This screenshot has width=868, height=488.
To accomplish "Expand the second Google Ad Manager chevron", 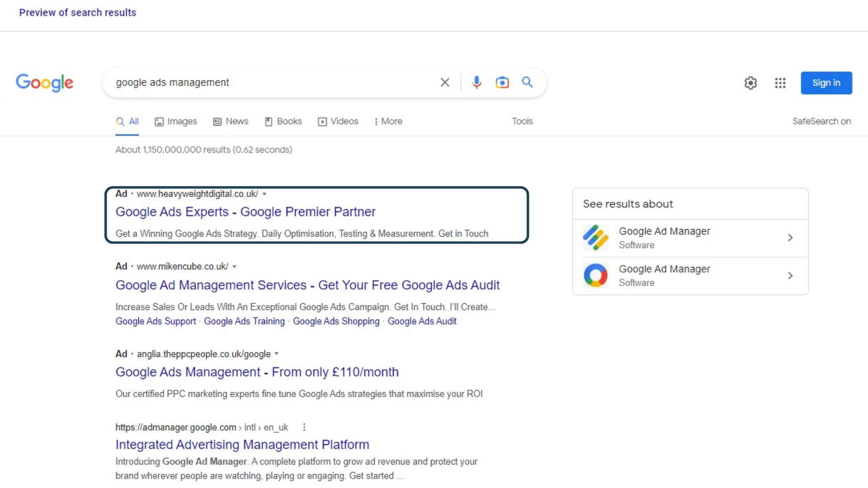I will coord(790,275).
